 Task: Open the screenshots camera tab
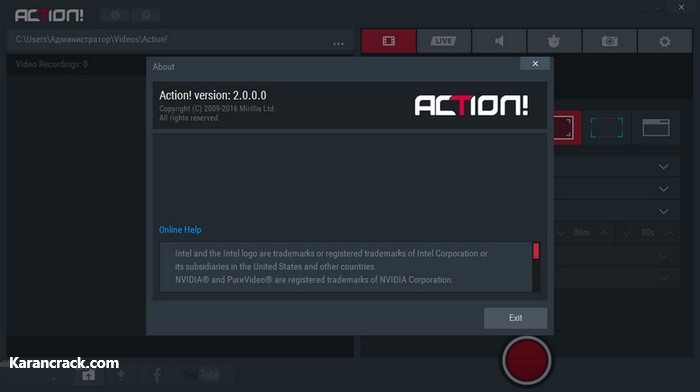(x=609, y=41)
